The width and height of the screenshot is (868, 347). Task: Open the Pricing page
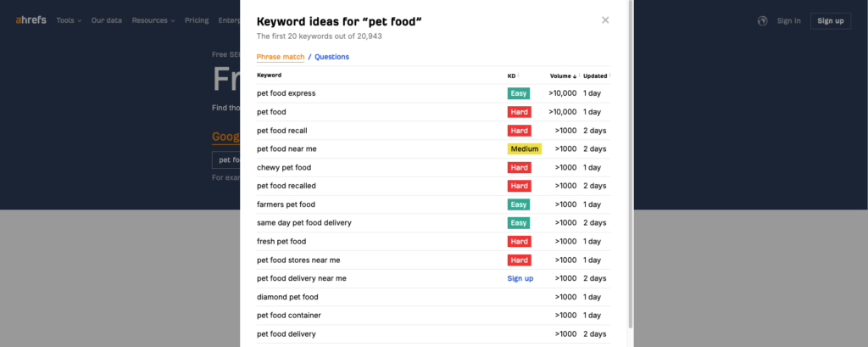click(197, 20)
